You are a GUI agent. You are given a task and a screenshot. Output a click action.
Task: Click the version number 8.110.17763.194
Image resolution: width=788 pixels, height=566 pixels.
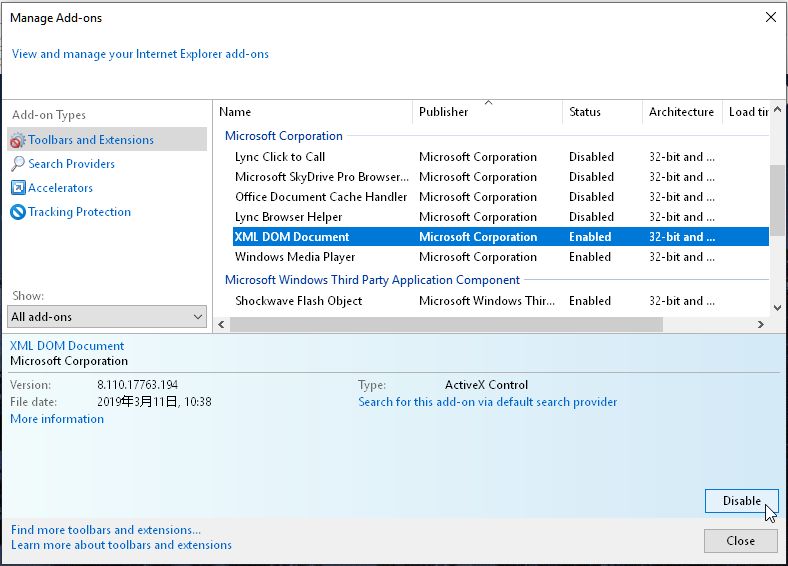click(x=137, y=385)
